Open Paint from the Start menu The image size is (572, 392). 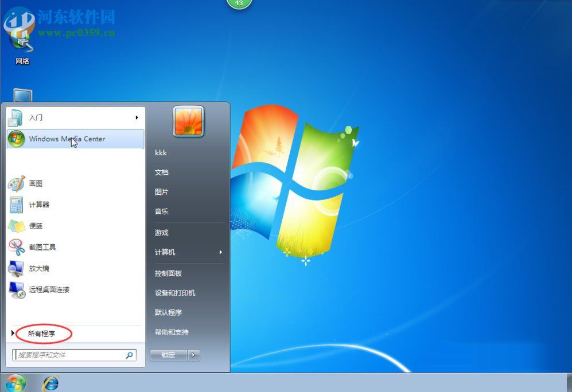(34, 183)
